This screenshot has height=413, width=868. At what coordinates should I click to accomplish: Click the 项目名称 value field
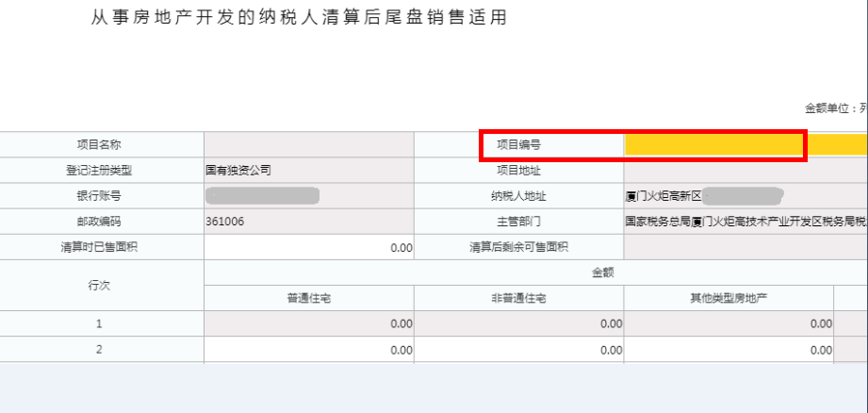[x=309, y=145]
